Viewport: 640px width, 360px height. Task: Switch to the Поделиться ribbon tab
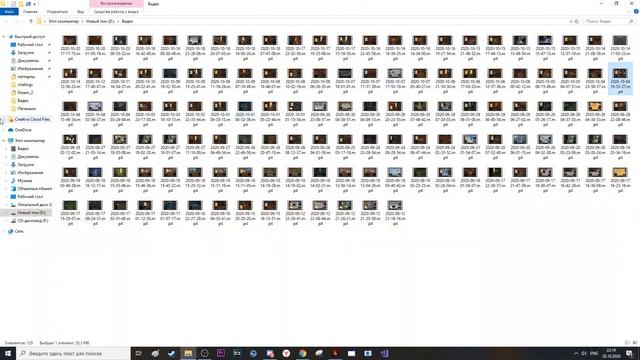[x=57, y=12]
